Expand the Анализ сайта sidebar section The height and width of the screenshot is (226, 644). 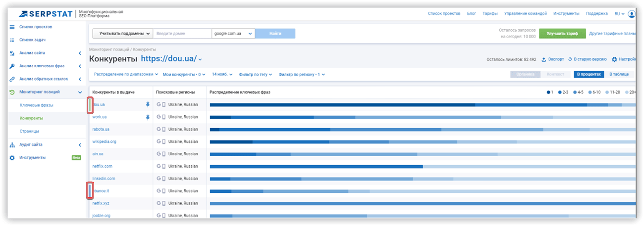[x=80, y=53]
